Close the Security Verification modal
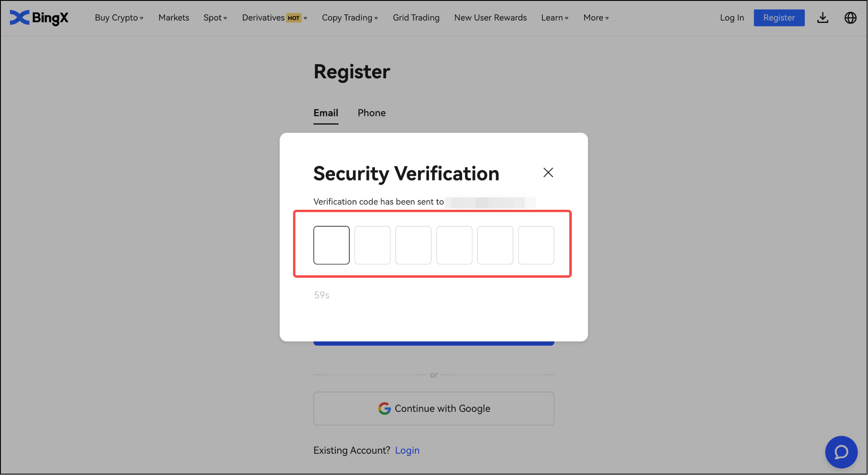This screenshot has width=868, height=475. click(547, 173)
